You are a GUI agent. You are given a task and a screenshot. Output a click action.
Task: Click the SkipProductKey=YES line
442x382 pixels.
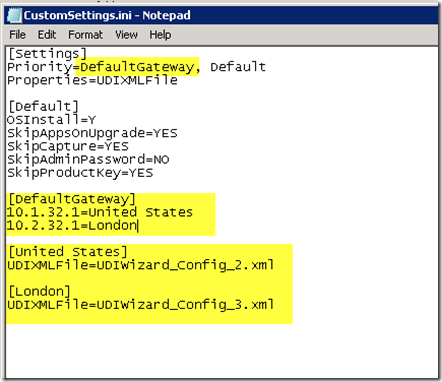point(80,173)
